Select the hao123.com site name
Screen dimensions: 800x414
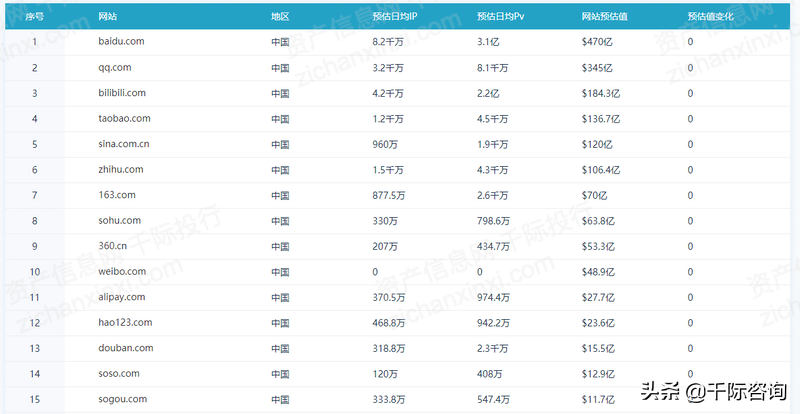coord(125,323)
